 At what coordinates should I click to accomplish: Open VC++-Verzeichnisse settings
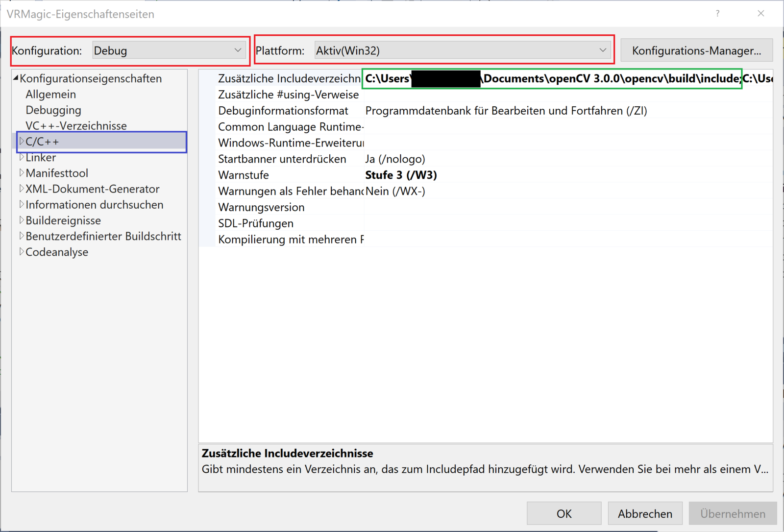pyautogui.click(x=76, y=126)
